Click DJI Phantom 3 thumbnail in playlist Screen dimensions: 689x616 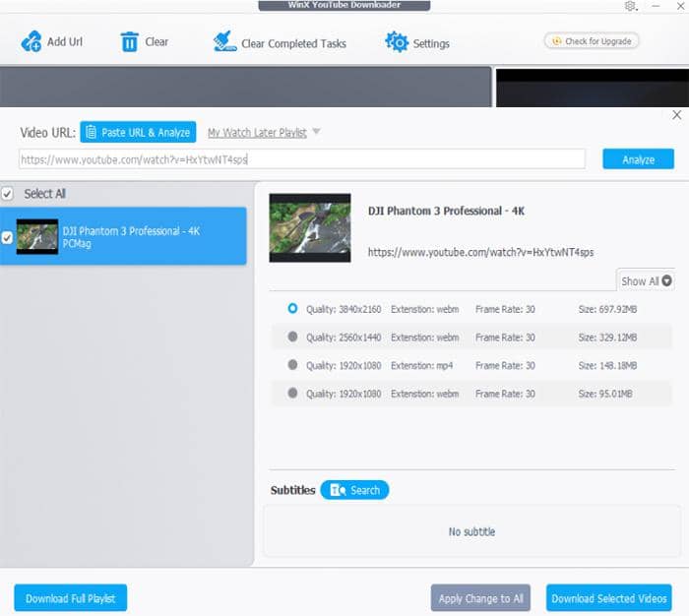click(x=37, y=236)
